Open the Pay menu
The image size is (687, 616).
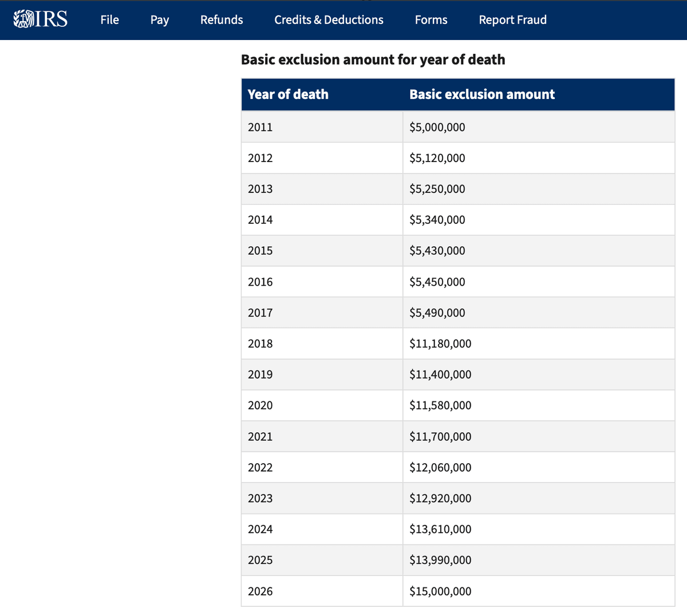coord(160,20)
